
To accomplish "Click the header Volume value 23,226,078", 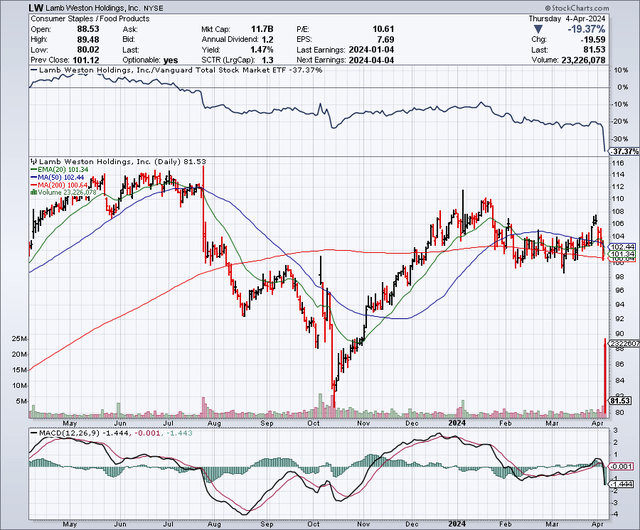I will click(583, 60).
